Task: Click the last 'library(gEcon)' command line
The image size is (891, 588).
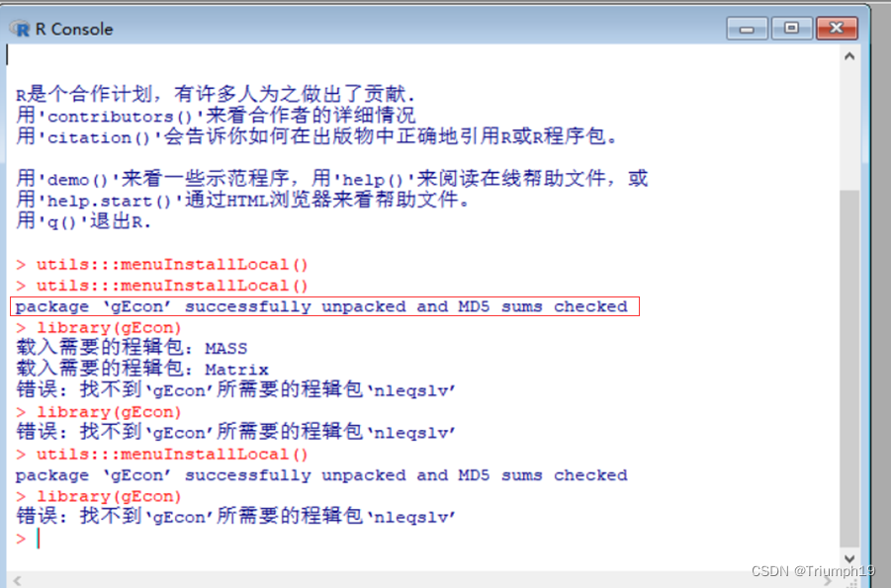Action: 99,496
